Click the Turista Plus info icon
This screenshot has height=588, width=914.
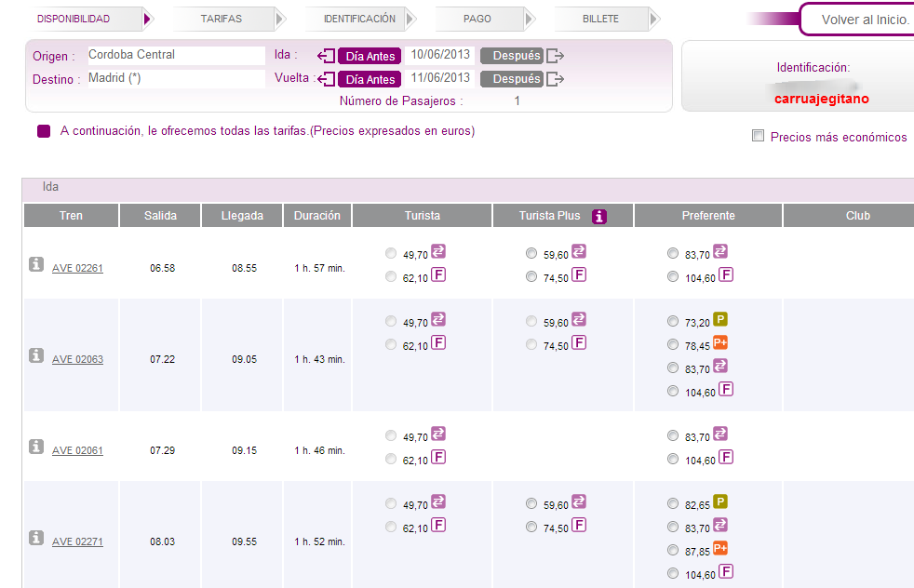click(599, 216)
